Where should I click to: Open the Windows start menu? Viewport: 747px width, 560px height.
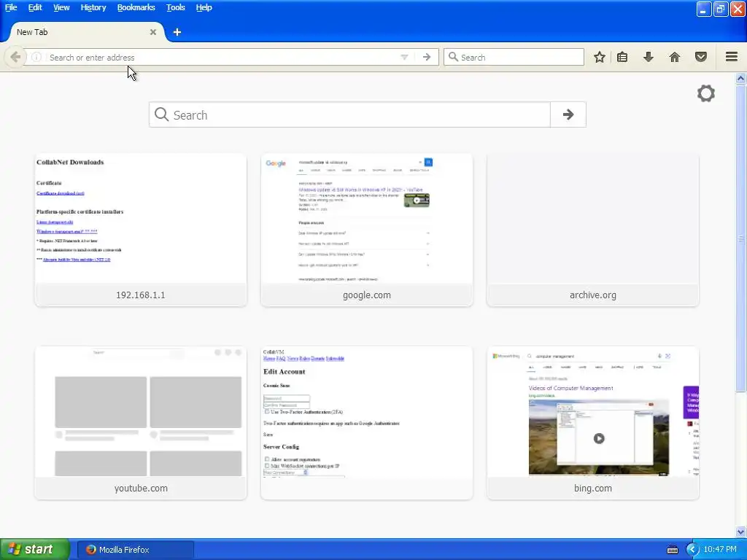tap(35, 549)
